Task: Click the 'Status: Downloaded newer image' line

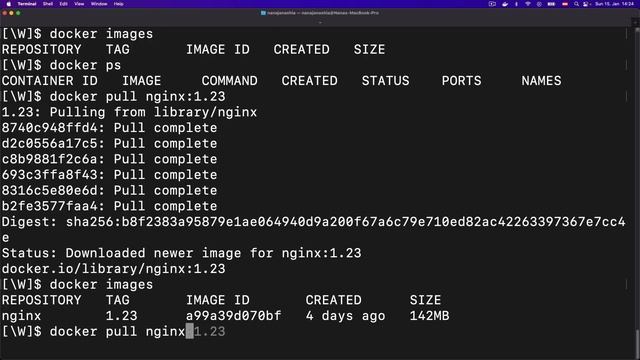Action: pyautogui.click(x=182, y=253)
